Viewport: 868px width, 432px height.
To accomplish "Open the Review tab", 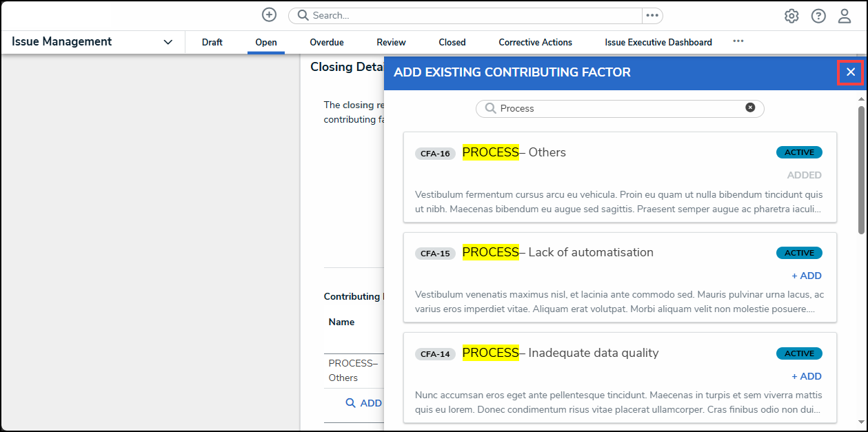I will point(391,42).
